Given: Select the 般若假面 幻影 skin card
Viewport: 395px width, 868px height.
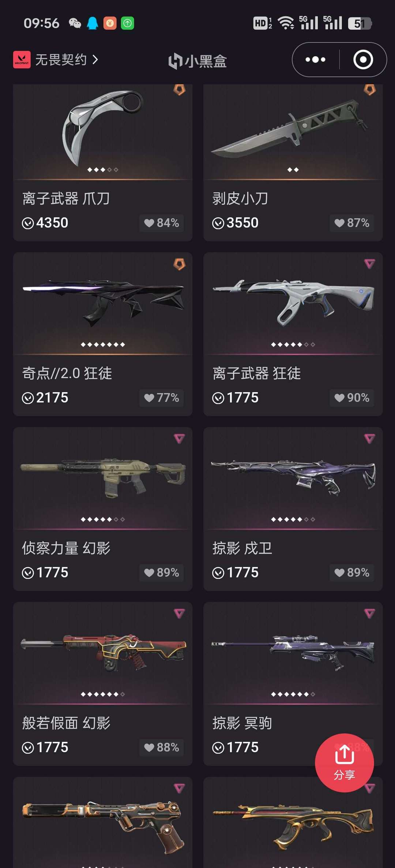Looking at the screenshot, I should (103, 684).
